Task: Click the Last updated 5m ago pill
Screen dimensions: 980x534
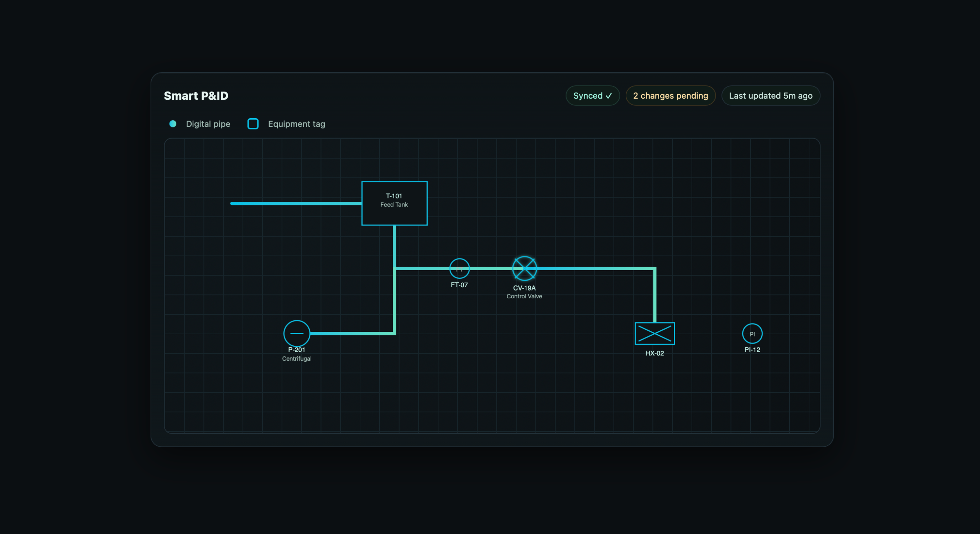Action: (x=771, y=95)
